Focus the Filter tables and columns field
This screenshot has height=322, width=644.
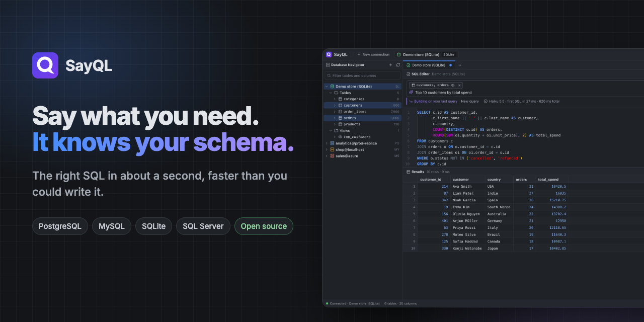[363, 75]
